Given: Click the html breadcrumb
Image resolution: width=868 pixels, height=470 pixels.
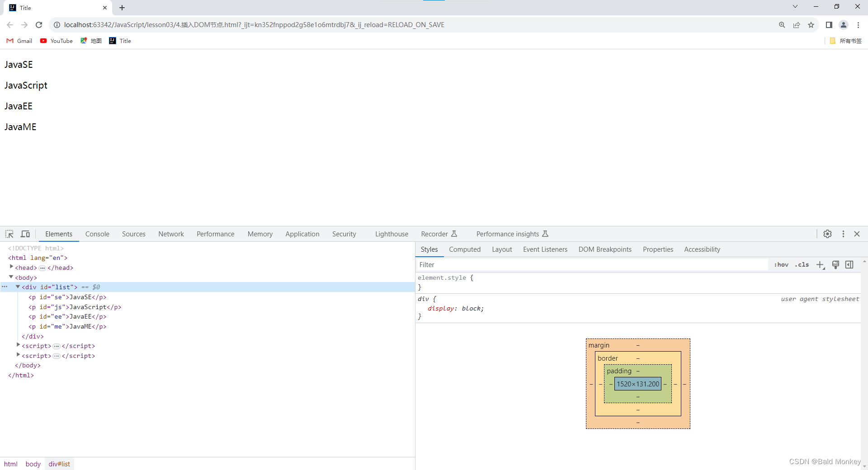Looking at the screenshot, I should point(11,464).
